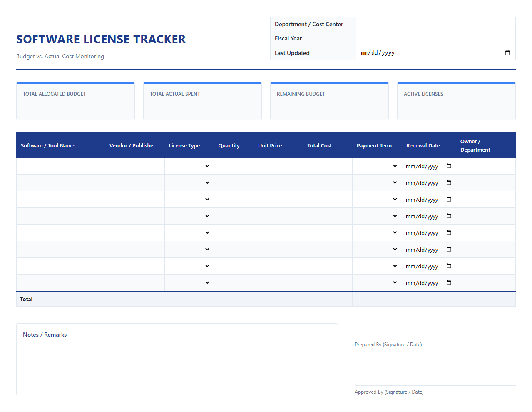This screenshot has height=412, width=532.
Task: Open the calendar icon in the second row's Renewal Date
Action: pos(449,183)
